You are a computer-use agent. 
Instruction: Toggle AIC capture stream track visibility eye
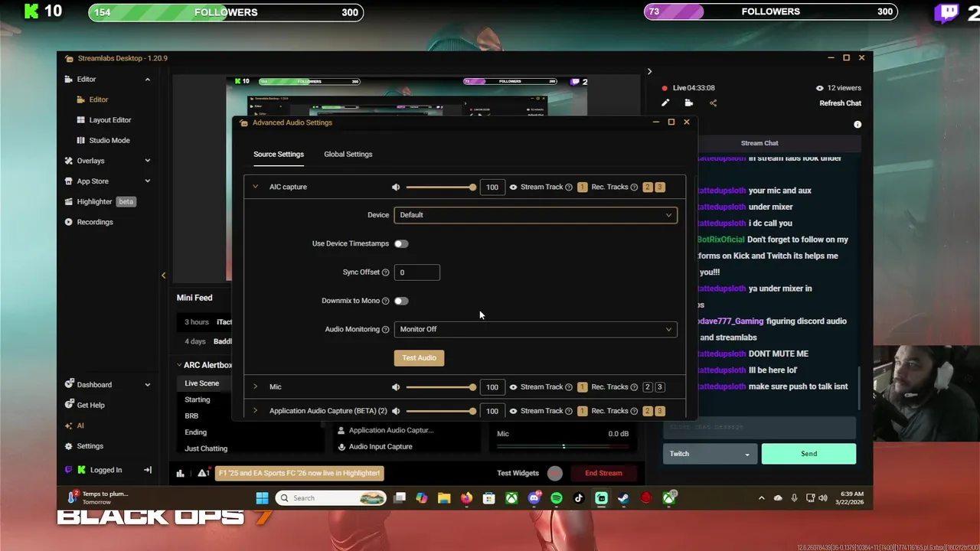(513, 187)
